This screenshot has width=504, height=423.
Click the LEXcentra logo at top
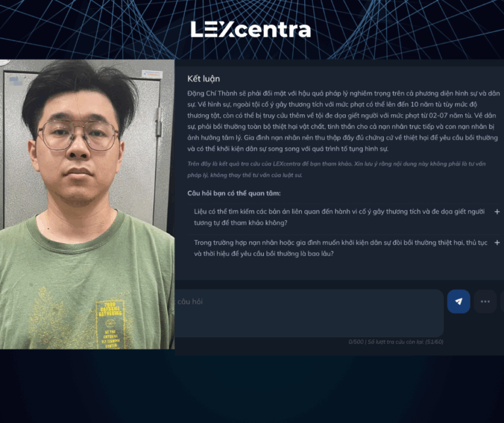pyautogui.click(x=251, y=30)
